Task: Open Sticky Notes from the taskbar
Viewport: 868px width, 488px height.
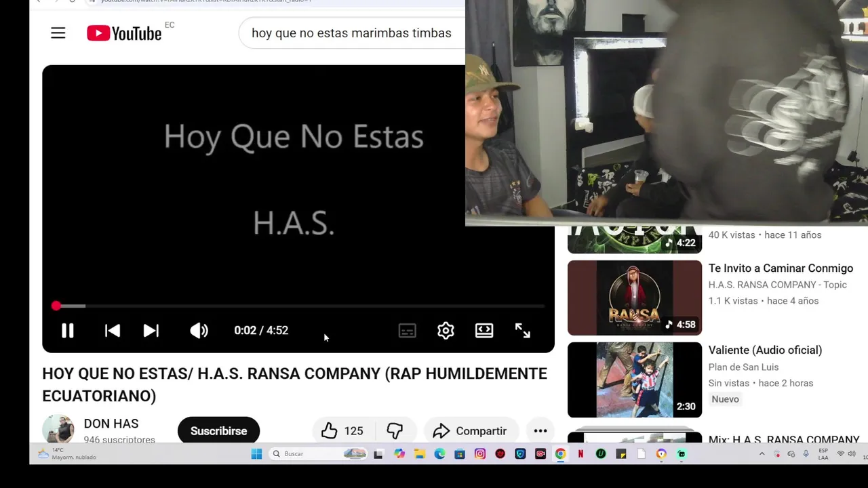Action: (x=621, y=454)
